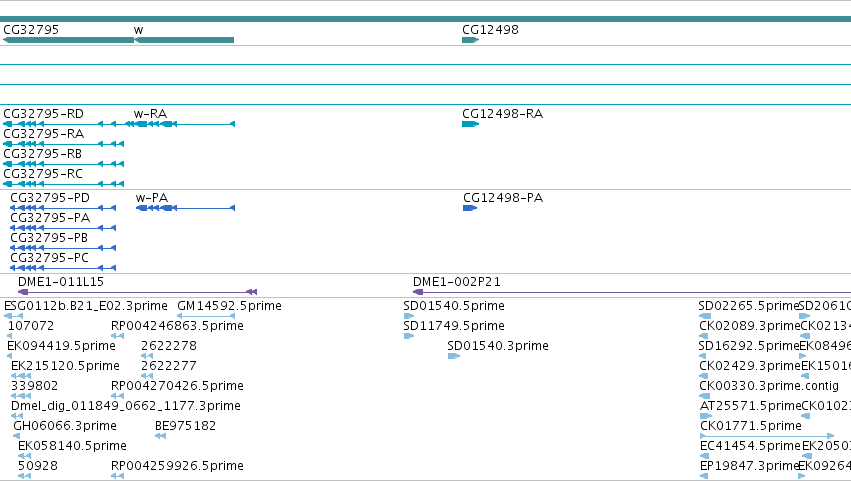Select feature 50928

(24, 476)
